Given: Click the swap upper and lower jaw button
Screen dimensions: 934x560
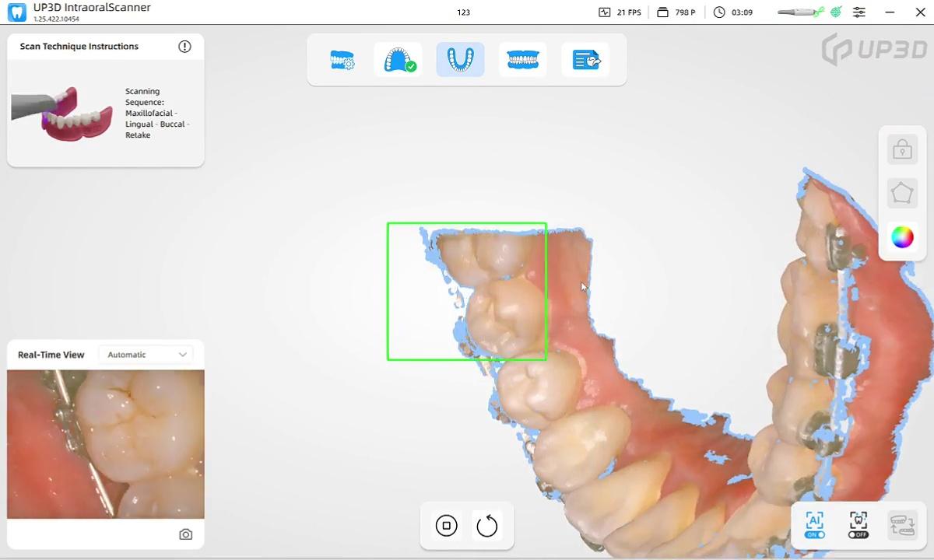Looking at the screenshot, I should click(901, 525).
